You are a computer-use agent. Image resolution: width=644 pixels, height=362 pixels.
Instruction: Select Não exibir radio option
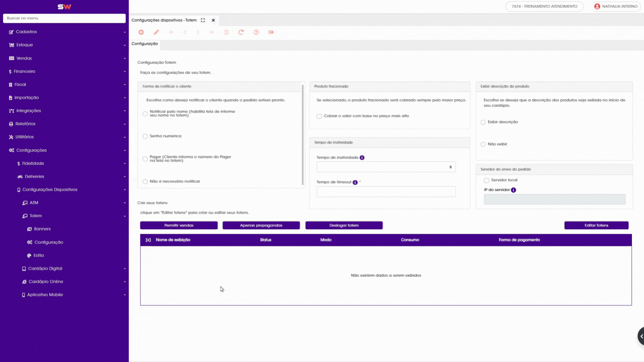[483, 144]
